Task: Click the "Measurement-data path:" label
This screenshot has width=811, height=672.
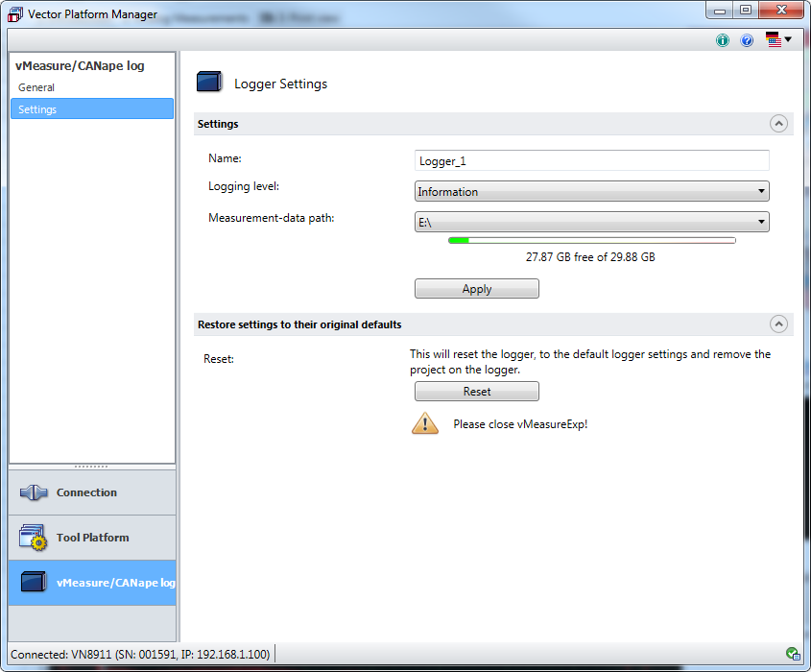Action: 271,218
